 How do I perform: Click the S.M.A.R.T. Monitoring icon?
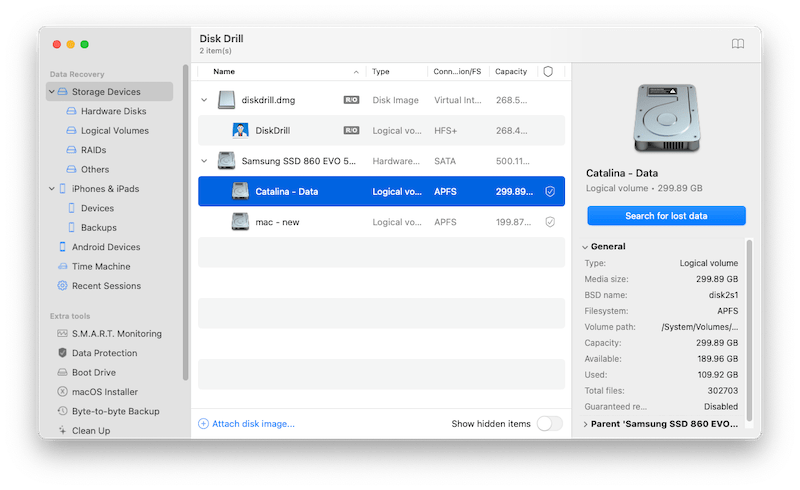pos(62,334)
